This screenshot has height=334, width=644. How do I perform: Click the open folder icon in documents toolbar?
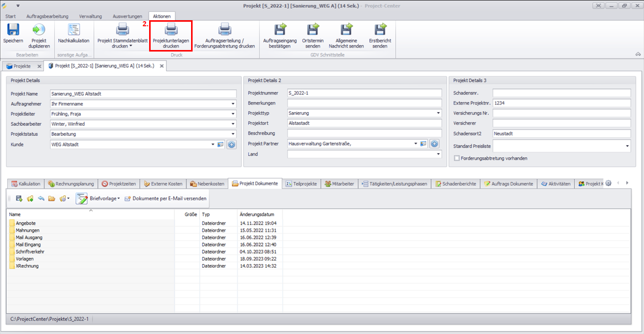point(52,199)
